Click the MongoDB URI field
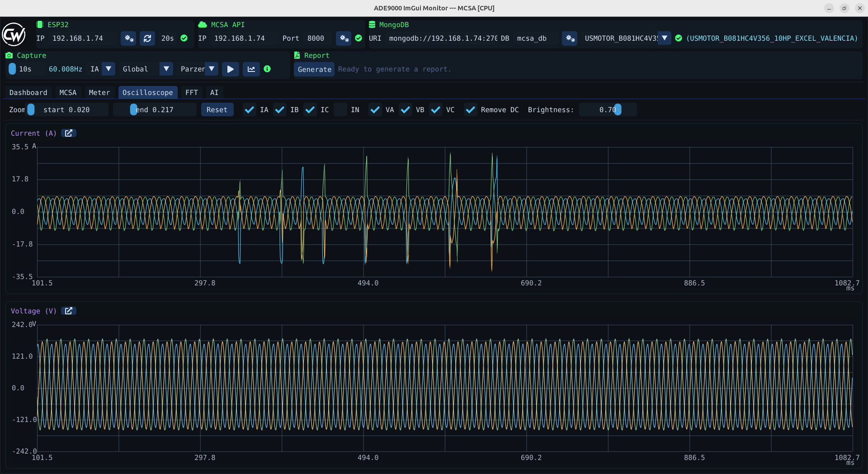 coord(442,38)
